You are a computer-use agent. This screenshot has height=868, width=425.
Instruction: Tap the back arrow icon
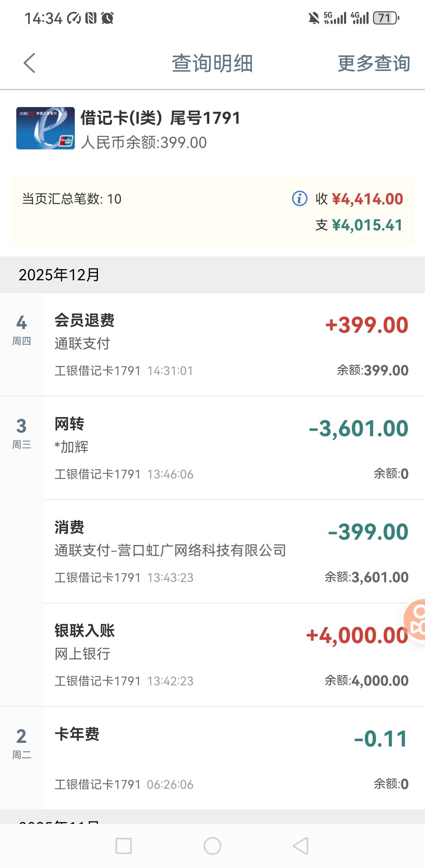(30, 63)
